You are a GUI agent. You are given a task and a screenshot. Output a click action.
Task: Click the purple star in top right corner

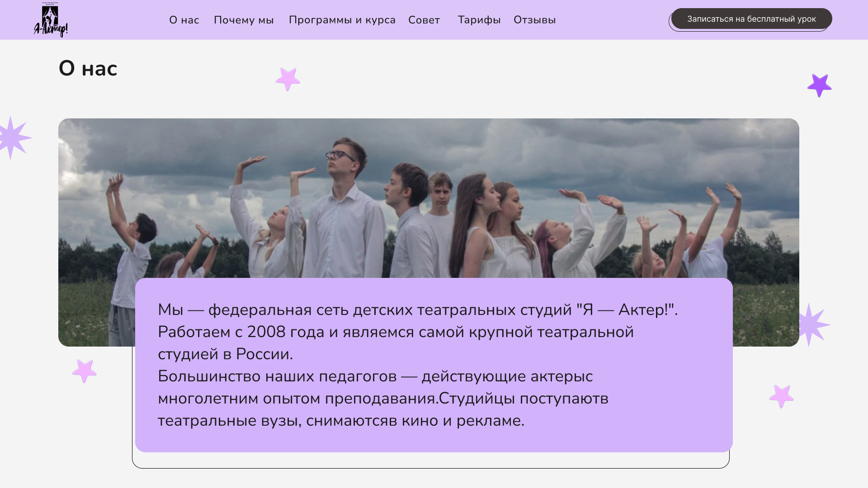coord(819,86)
